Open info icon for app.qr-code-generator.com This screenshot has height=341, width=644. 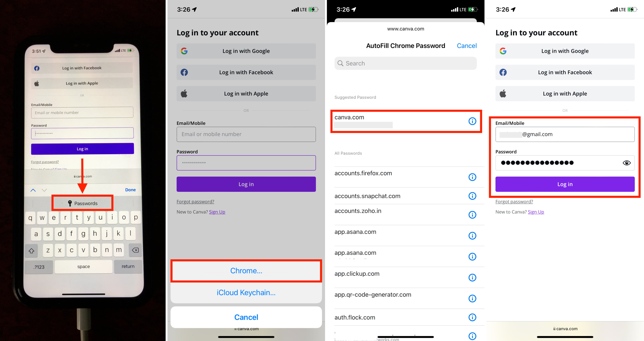(472, 299)
